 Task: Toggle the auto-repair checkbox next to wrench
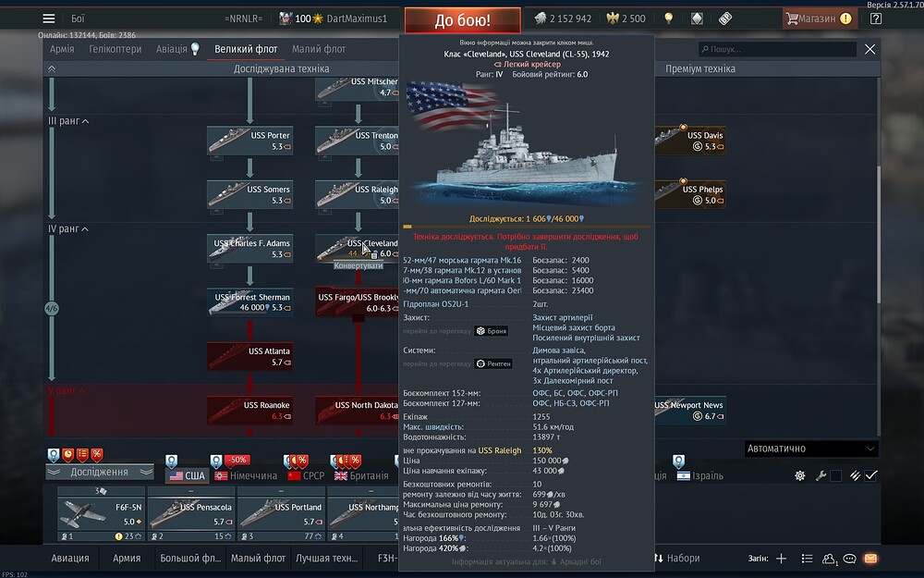coord(835,476)
